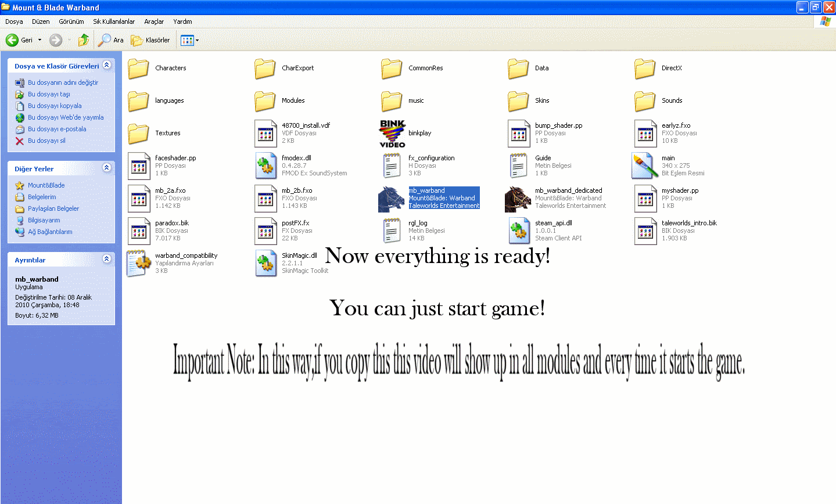
Task: Click Bu dosyayı taşı link
Action: tap(49, 94)
